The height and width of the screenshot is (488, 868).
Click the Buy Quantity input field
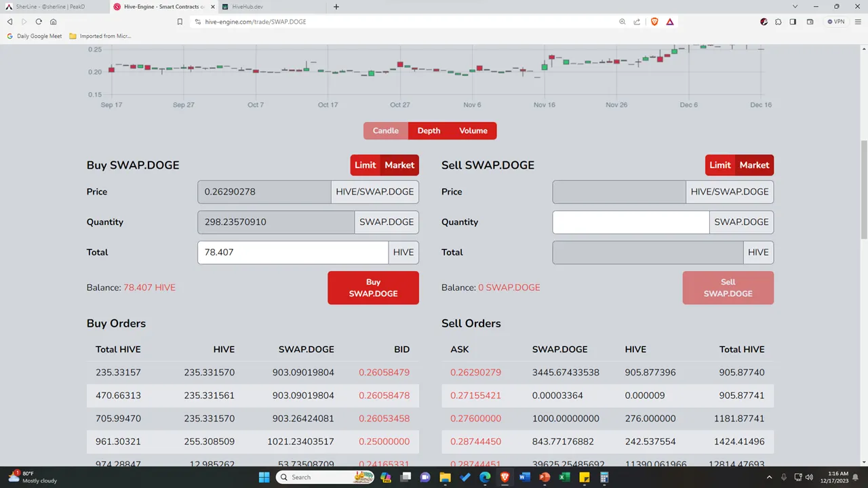click(276, 222)
